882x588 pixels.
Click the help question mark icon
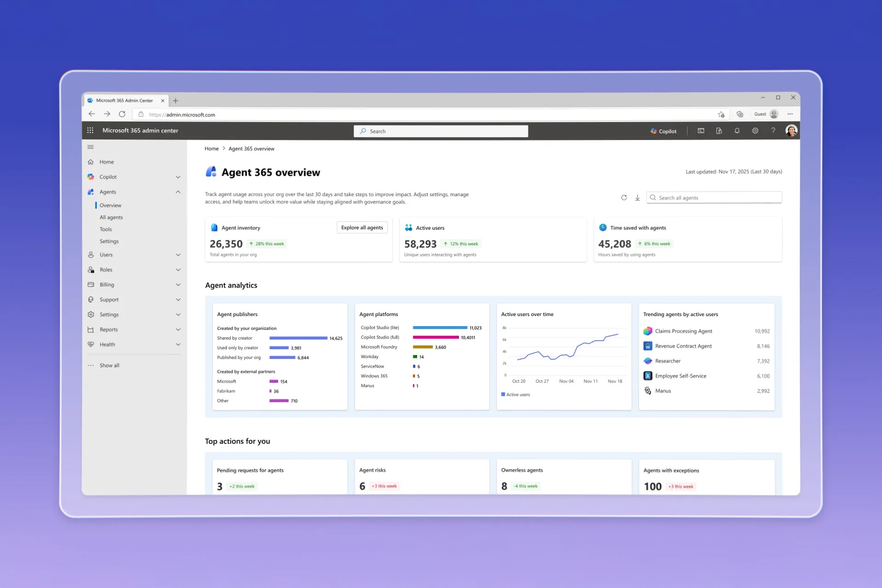click(773, 131)
